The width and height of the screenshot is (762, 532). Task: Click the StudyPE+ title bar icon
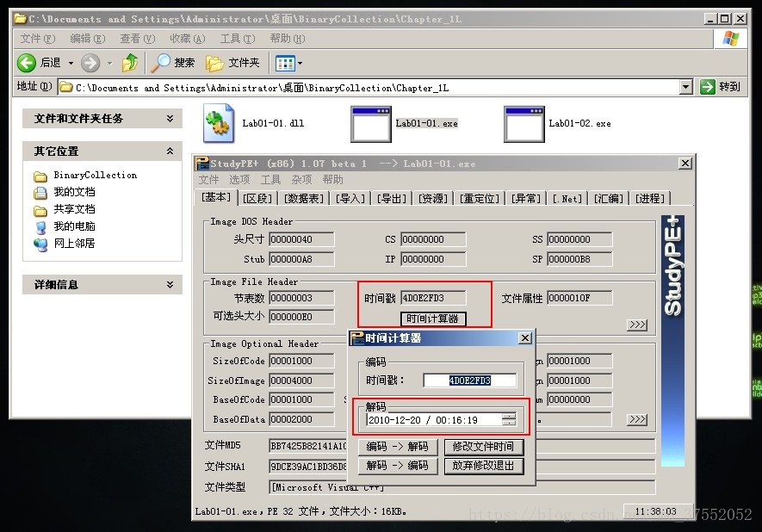(x=202, y=164)
